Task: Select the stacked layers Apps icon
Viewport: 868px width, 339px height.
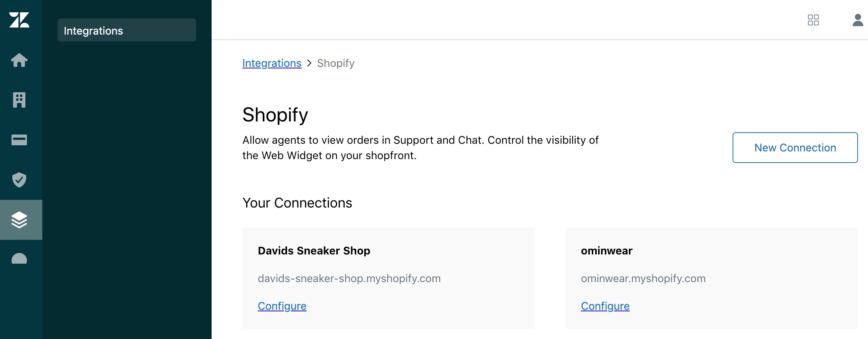Action: (x=19, y=220)
